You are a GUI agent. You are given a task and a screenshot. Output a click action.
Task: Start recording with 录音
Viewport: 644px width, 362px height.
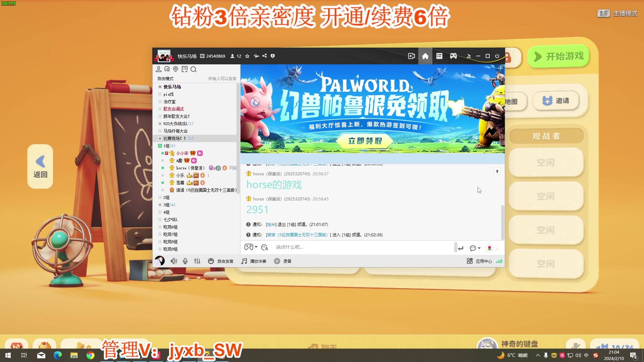283,261
